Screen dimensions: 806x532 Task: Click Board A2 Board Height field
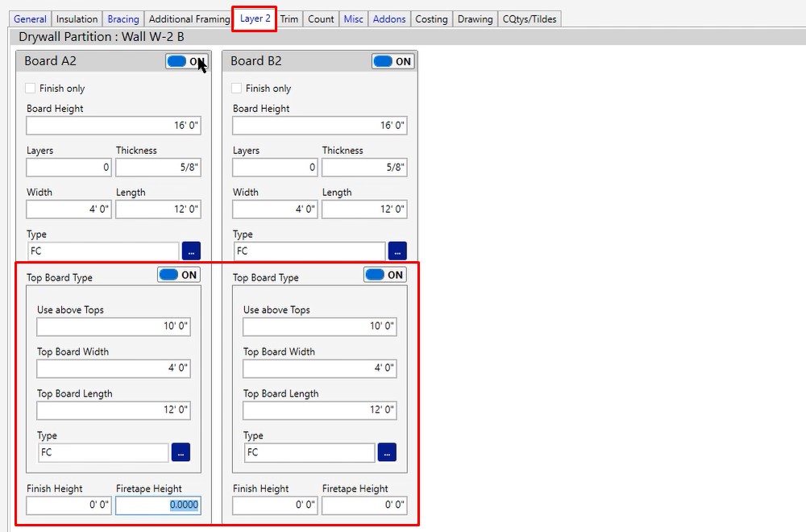point(113,125)
